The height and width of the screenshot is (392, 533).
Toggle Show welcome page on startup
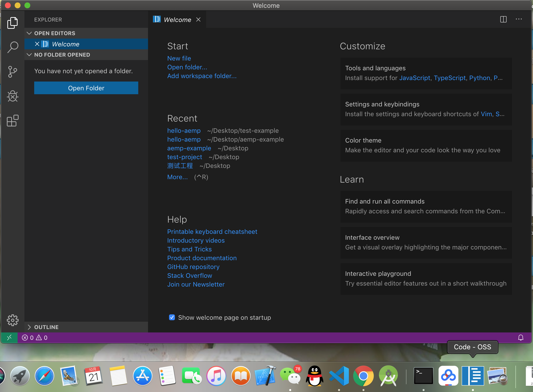pos(172,318)
